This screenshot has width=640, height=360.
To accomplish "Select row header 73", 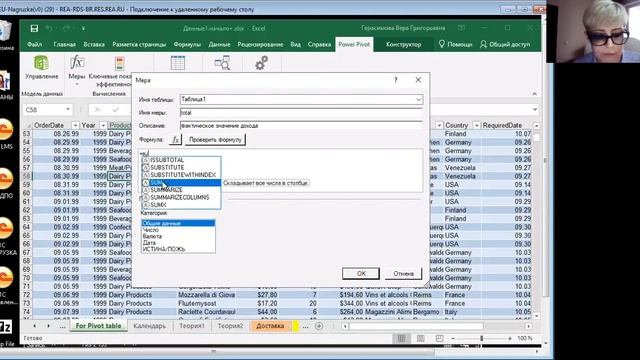I will [27, 304].
